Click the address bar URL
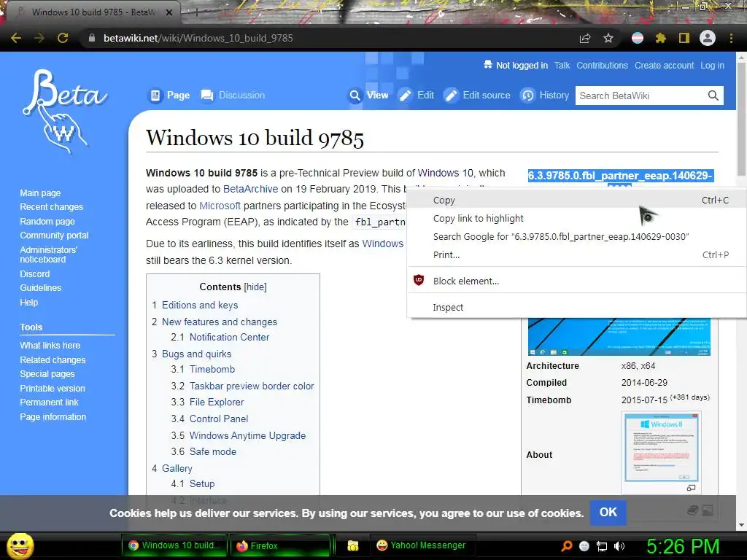 pyautogui.click(x=198, y=38)
